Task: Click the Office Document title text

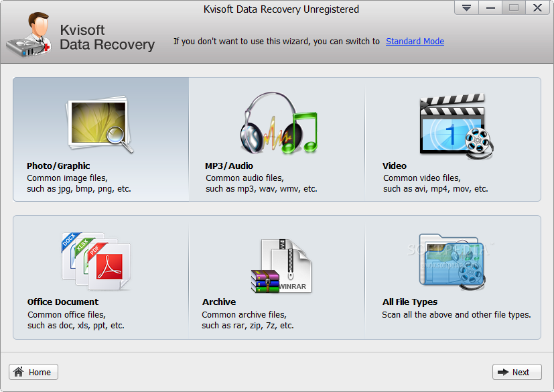Action: pyautogui.click(x=63, y=302)
